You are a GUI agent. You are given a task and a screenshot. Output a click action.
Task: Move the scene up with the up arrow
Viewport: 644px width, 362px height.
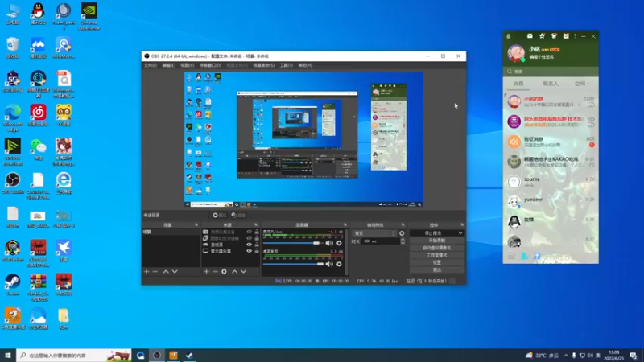(166, 271)
